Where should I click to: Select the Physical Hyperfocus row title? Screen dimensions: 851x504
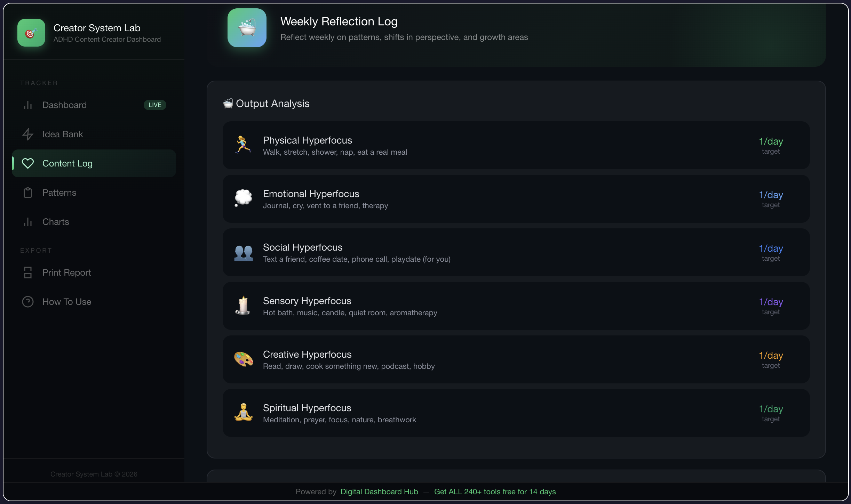(307, 140)
